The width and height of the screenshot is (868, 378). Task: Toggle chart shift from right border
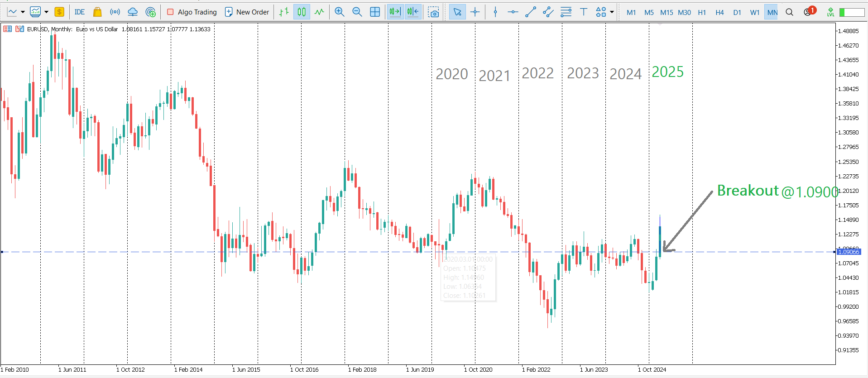click(x=412, y=12)
